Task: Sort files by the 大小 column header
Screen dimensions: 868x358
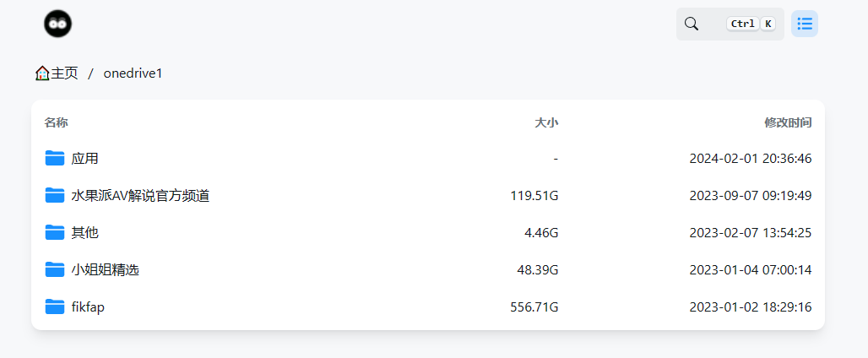Action: click(546, 122)
